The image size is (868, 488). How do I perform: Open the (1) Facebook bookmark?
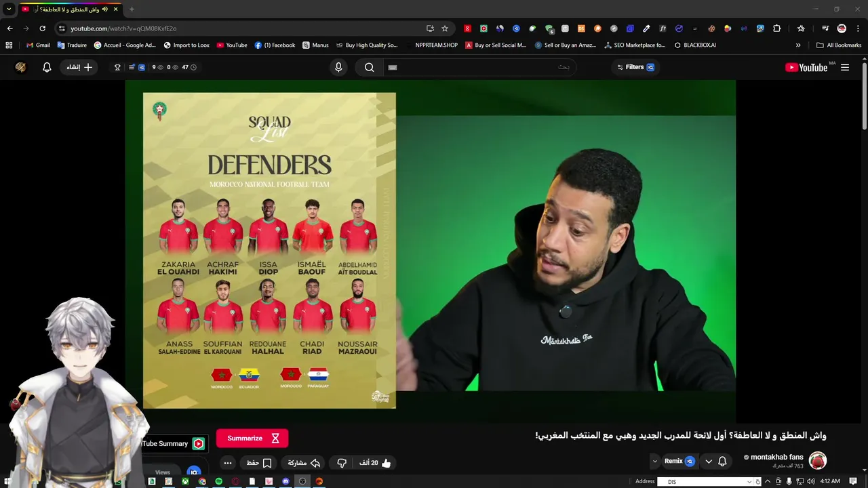275,45
